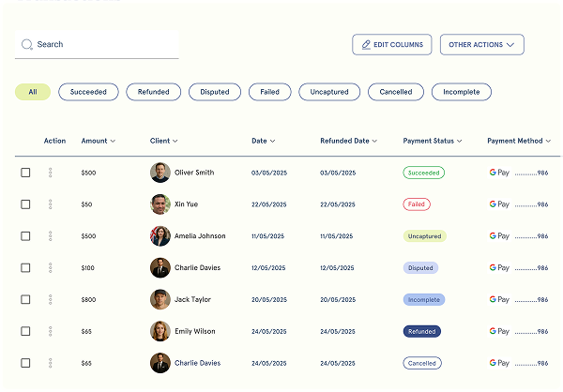
Task: Expand the Other Actions dropdown
Action: 481,44
